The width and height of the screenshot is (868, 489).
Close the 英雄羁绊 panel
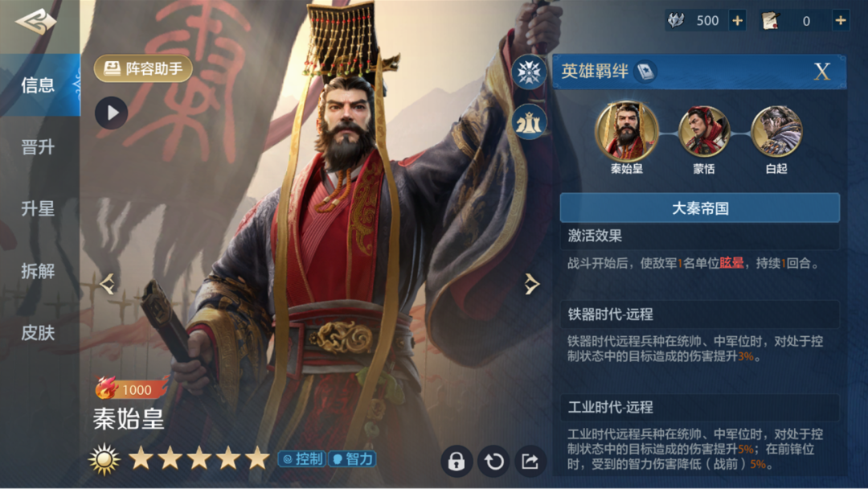[x=822, y=72]
